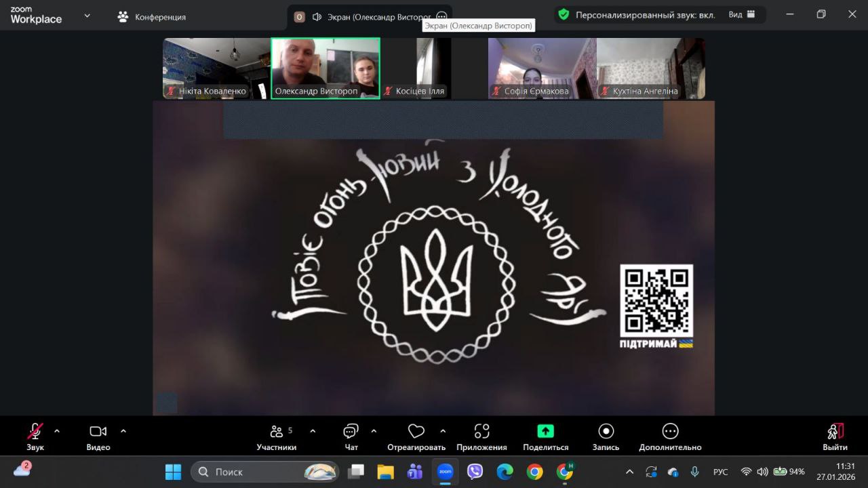Open the Приложения apps icon

click(x=481, y=432)
